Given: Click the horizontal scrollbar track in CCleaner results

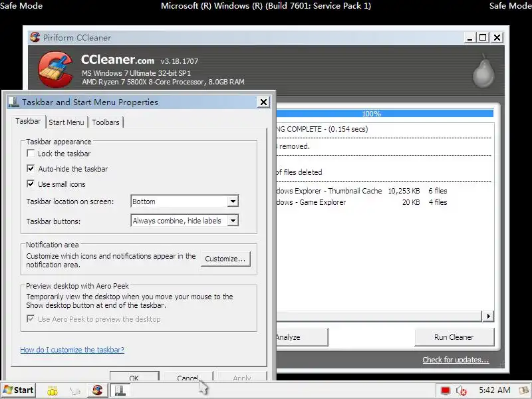Looking at the screenshot, I should point(379,317).
